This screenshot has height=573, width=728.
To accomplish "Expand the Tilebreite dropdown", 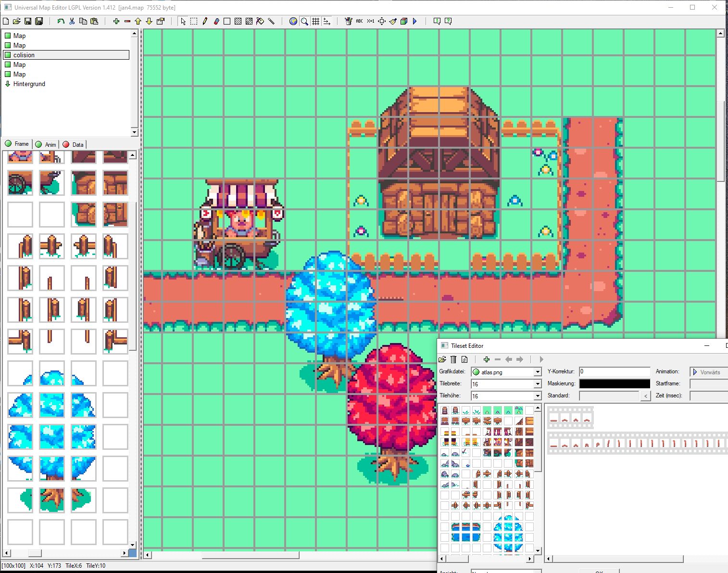I will click(538, 384).
